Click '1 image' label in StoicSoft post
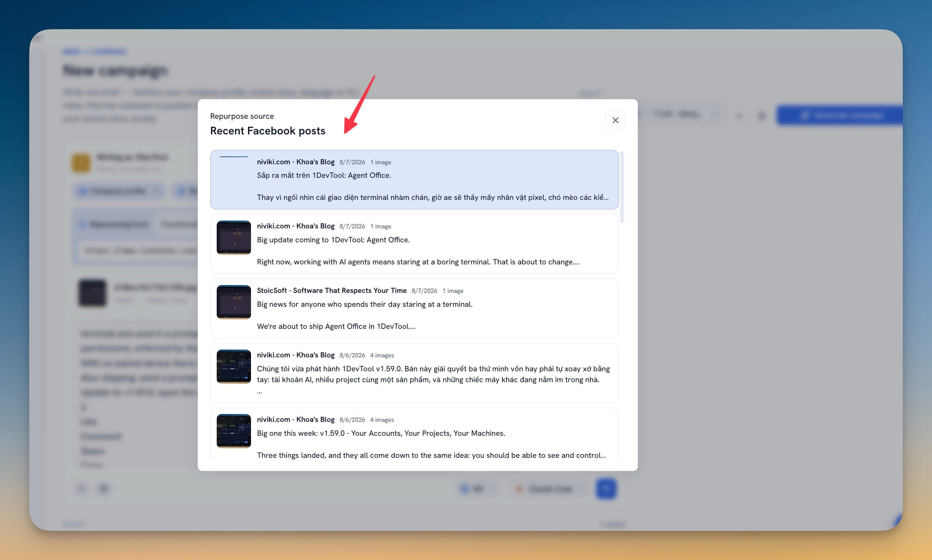Screen dimensions: 932x560 point(453,291)
